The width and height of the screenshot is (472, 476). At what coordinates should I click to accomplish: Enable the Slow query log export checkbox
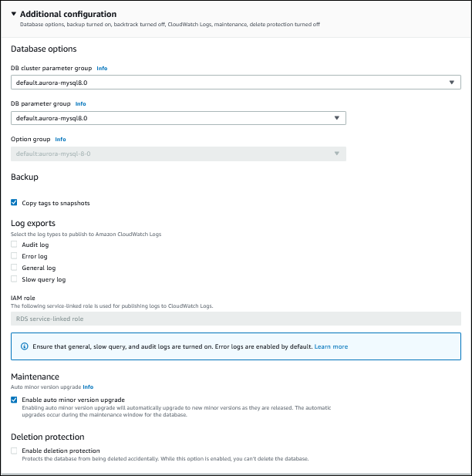(14, 279)
